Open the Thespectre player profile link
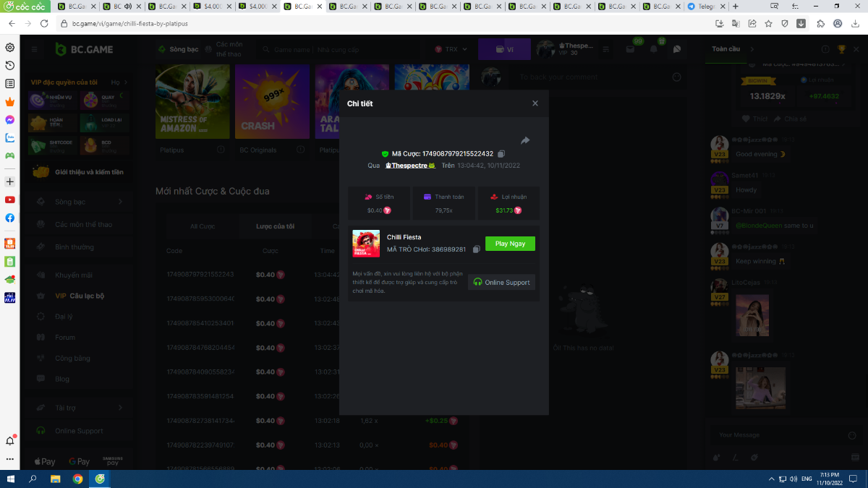This screenshot has width=868, height=488. [409, 166]
